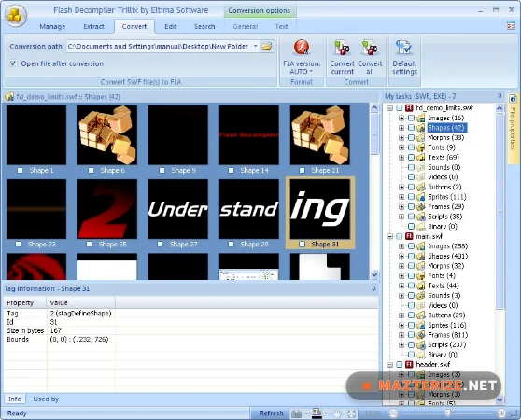Viewport: 521px width, 420px height.
Task: Open the General conversion options tab
Action: click(246, 26)
